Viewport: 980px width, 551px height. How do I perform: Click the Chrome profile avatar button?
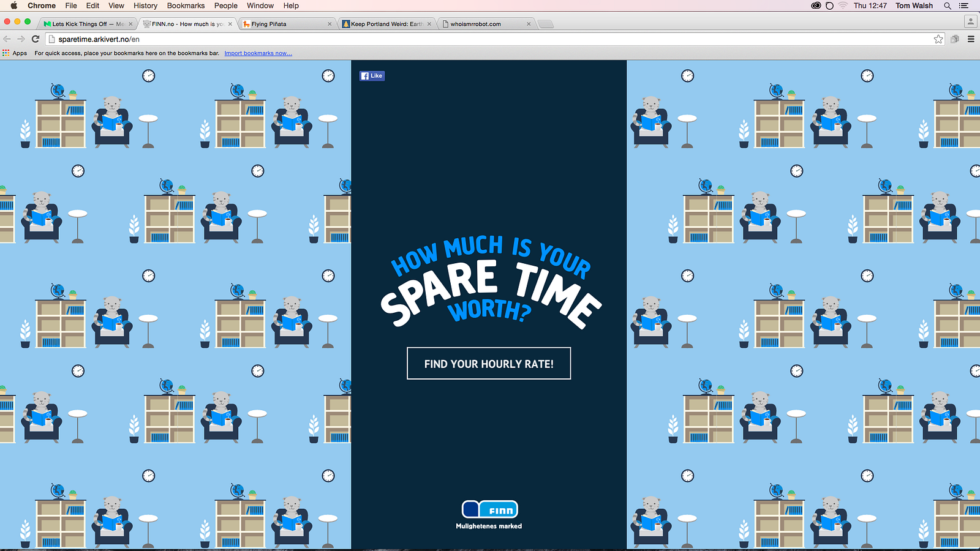click(971, 21)
